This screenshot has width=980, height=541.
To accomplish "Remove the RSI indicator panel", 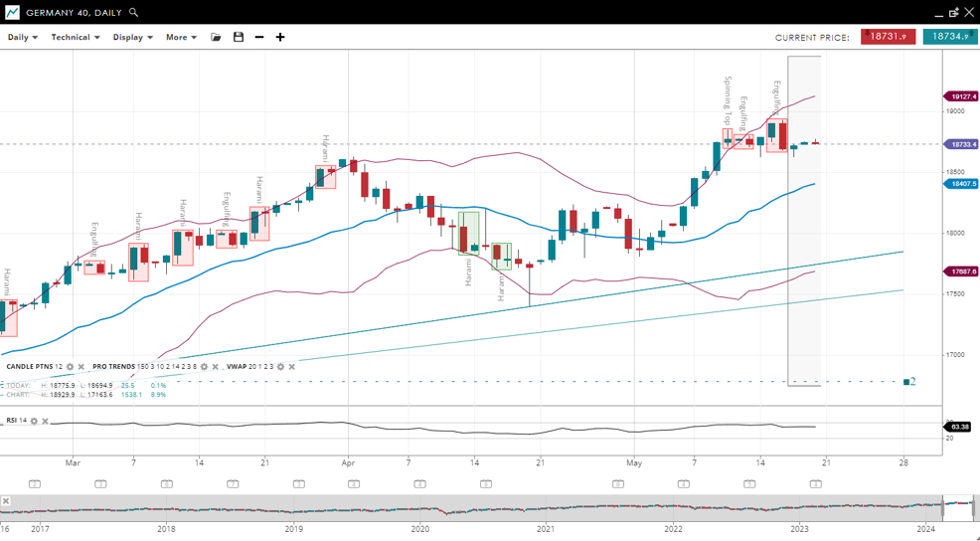I will (45, 421).
